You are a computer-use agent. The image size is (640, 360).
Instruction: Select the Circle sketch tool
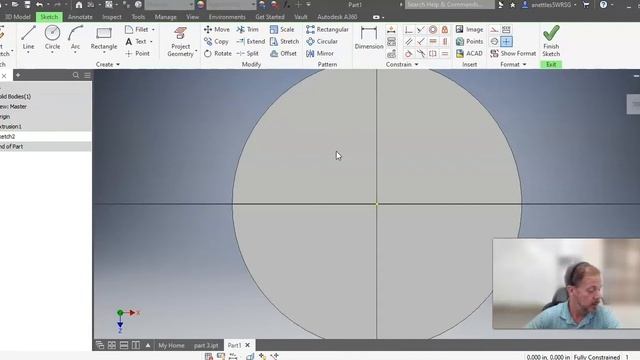(x=52, y=38)
